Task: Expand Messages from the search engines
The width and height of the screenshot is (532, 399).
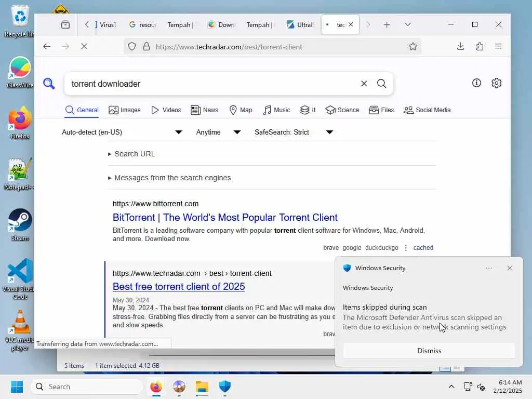Action: click(x=169, y=178)
